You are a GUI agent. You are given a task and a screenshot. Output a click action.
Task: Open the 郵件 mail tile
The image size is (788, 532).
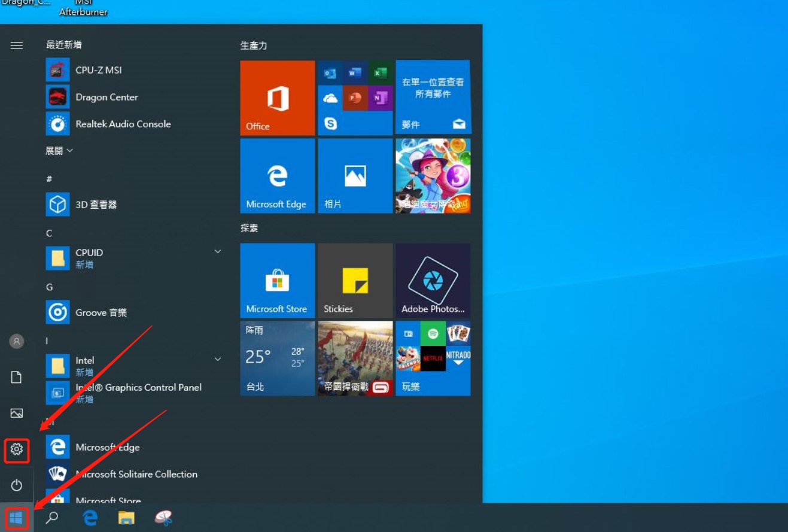coord(433,97)
